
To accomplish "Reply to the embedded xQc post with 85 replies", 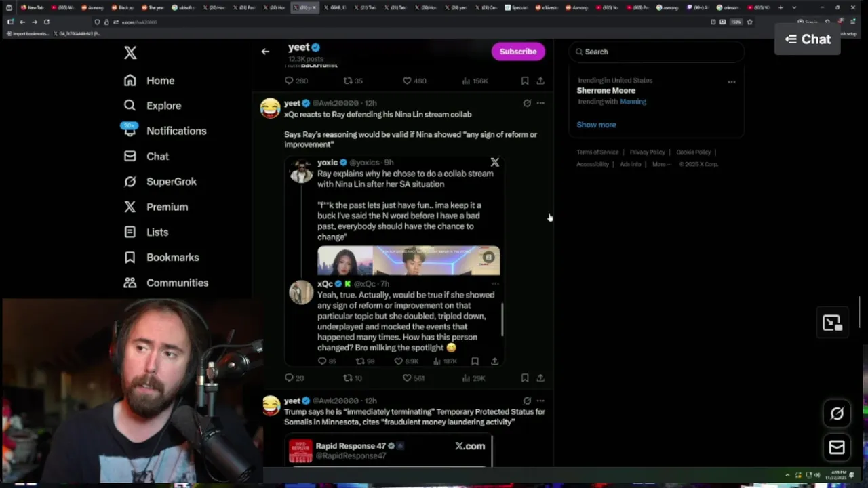I will tap(327, 361).
